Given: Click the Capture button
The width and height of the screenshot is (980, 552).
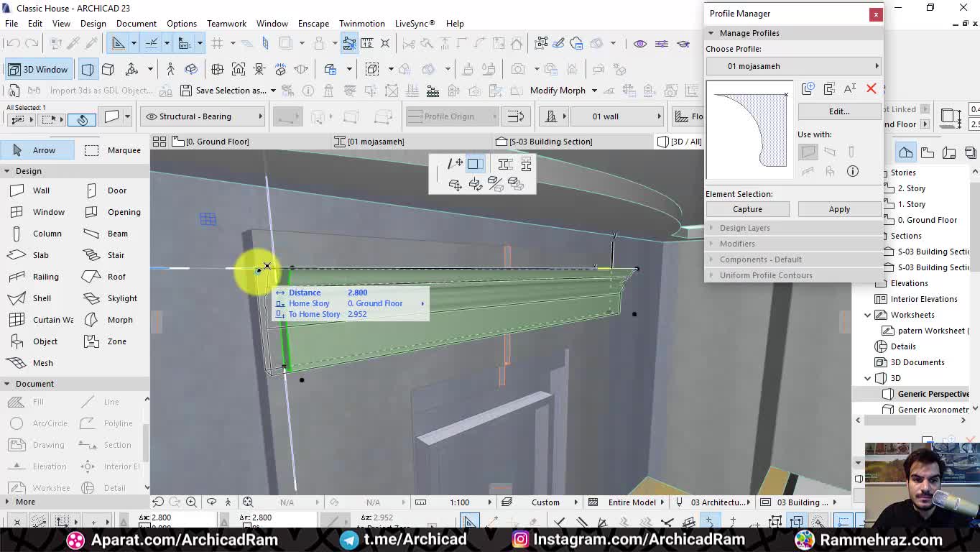Looking at the screenshot, I should (x=747, y=209).
